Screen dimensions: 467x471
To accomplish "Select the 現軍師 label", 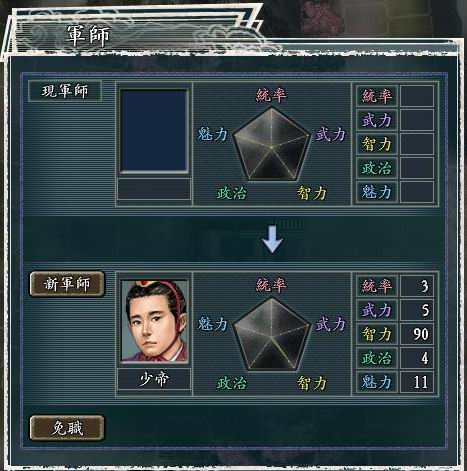I will tap(65, 91).
